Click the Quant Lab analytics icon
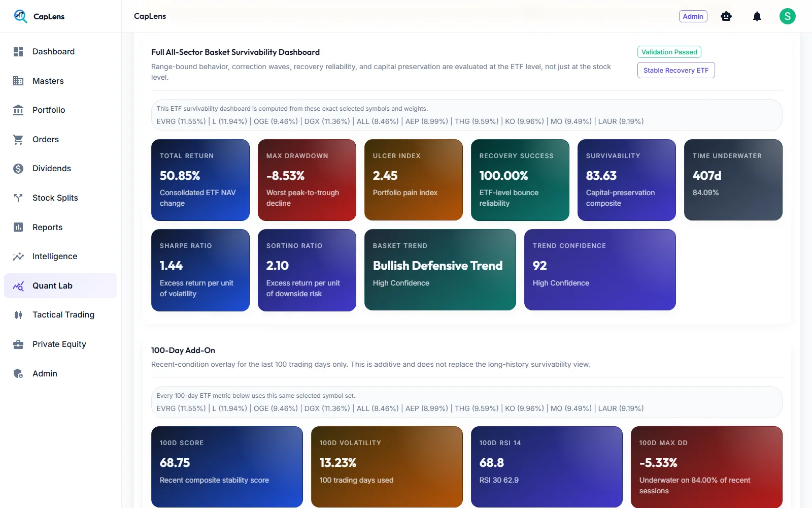Image resolution: width=812 pixels, height=508 pixels. (18, 286)
